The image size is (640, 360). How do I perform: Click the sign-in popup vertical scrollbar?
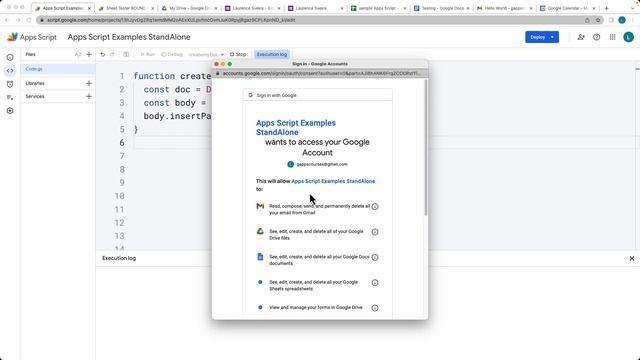426,147
